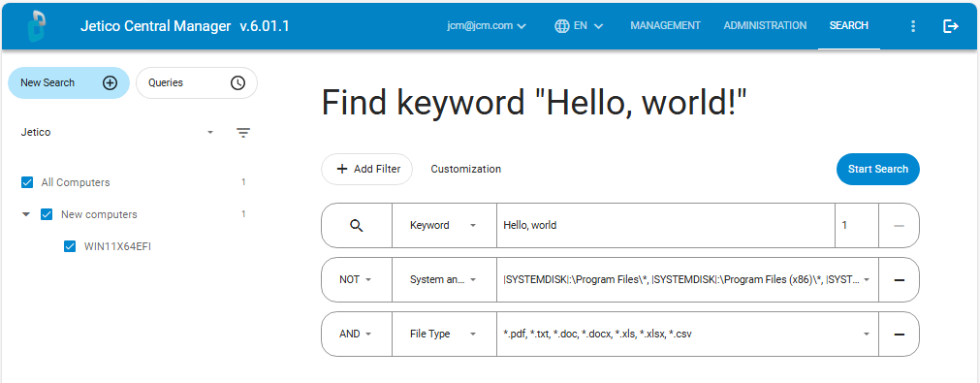Screen dimensions: 980x383
Task: Uncheck the WIN11X64EFI computer checkbox
Action: point(70,246)
